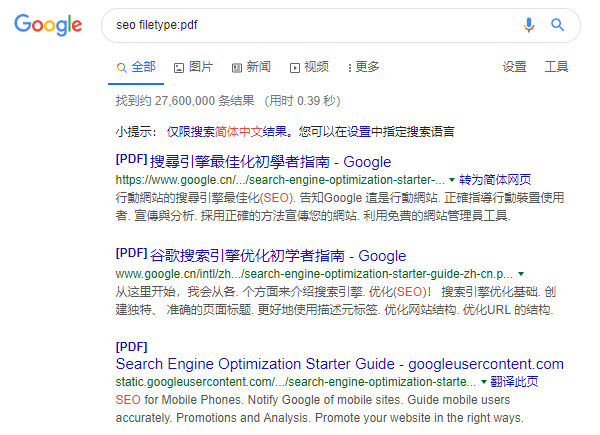This screenshot has width=600, height=435.
Task: Click second result URL www.google.cn/intl/zh.../search-engine-optimization-starter-guide-zh-cn.p...
Action: click(x=314, y=274)
